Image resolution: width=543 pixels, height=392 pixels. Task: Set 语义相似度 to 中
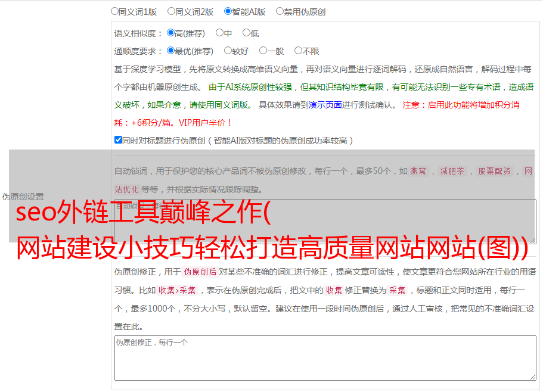pyautogui.click(x=219, y=33)
